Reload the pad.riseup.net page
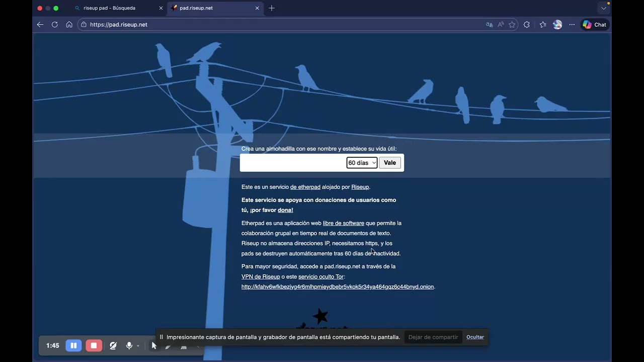The height and width of the screenshot is (362, 644). coord(55,25)
